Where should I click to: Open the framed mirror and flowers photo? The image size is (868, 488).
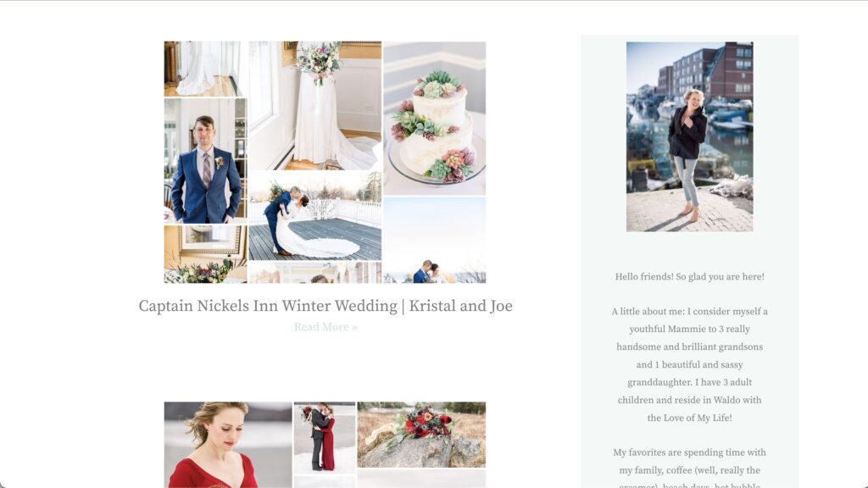tap(205, 254)
